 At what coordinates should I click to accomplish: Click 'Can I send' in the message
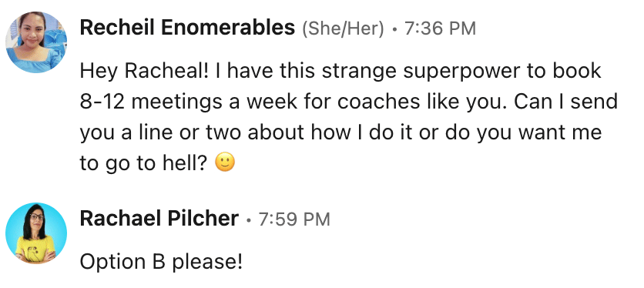[x=566, y=102]
